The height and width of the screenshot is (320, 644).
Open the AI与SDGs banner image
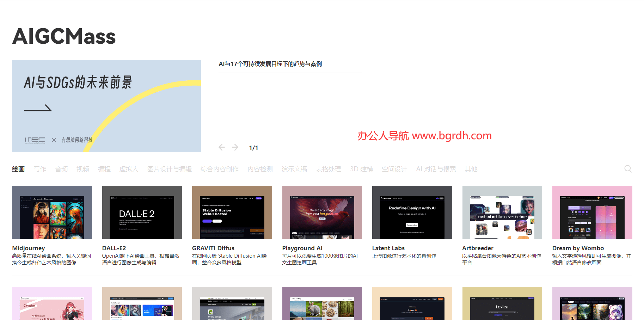(106, 106)
